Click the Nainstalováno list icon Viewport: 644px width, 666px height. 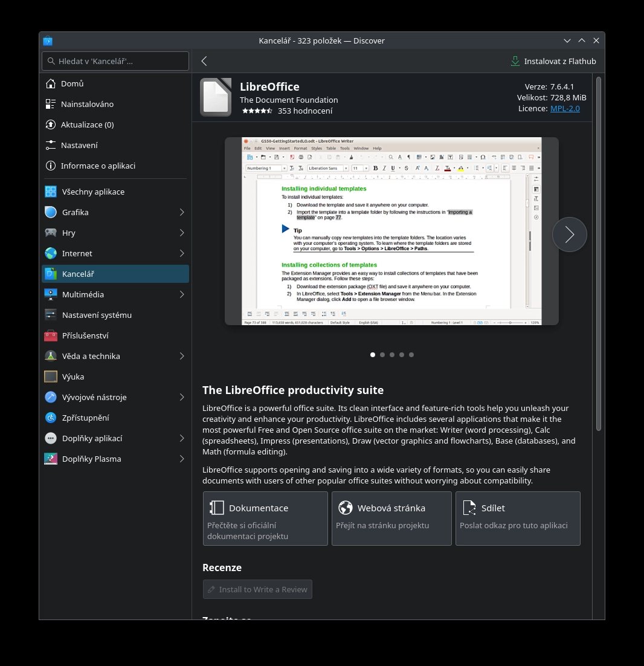click(x=51, y=104)
